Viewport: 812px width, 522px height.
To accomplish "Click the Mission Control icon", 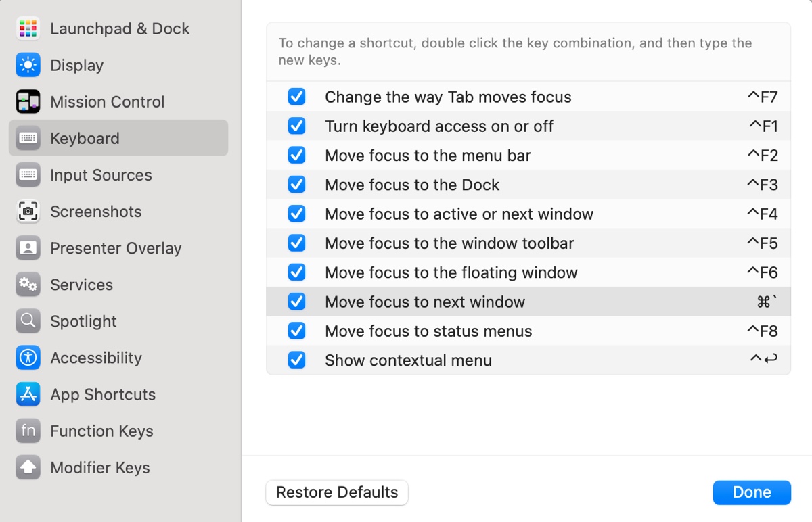I will click(28, 101).
